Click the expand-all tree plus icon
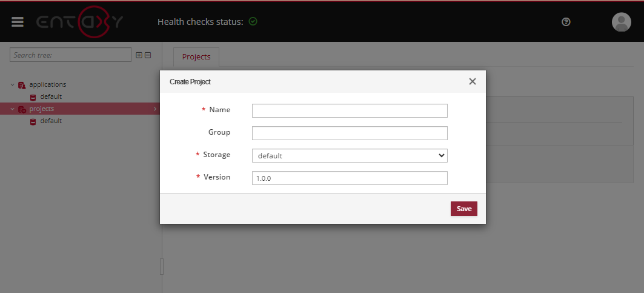The image size is (644, 293). click(139, 55)
